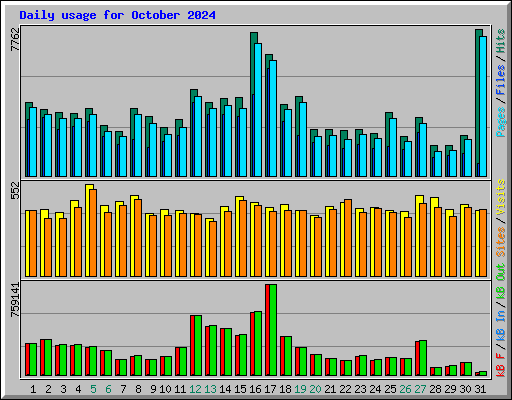Click the green kB bar for day 27

(x=423, y=358)
